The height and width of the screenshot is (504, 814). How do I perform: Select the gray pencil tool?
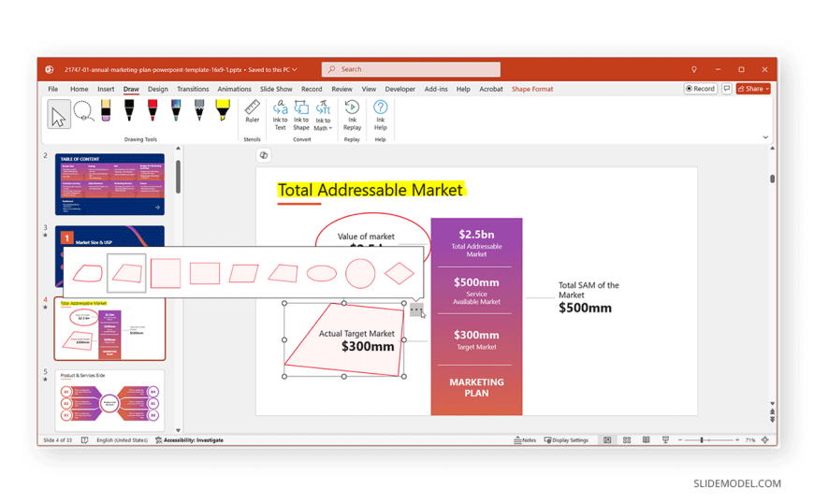coord(199,110)
